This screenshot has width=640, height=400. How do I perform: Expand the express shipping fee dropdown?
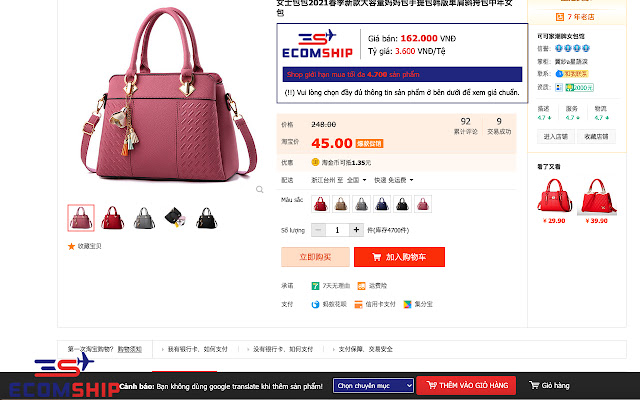[411, 180]
